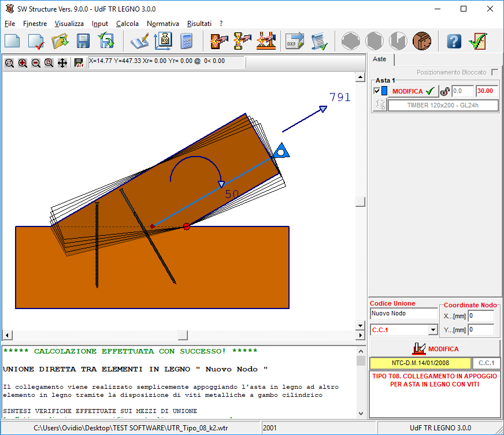Click I-beam joint spark icon
504x435 pixels.
[242, 41]
